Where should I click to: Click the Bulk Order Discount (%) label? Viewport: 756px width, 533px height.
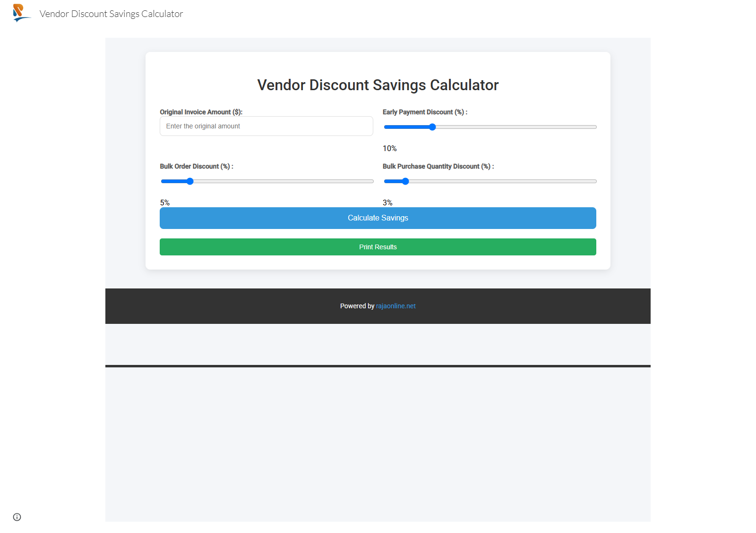click(x=197, y=166)
